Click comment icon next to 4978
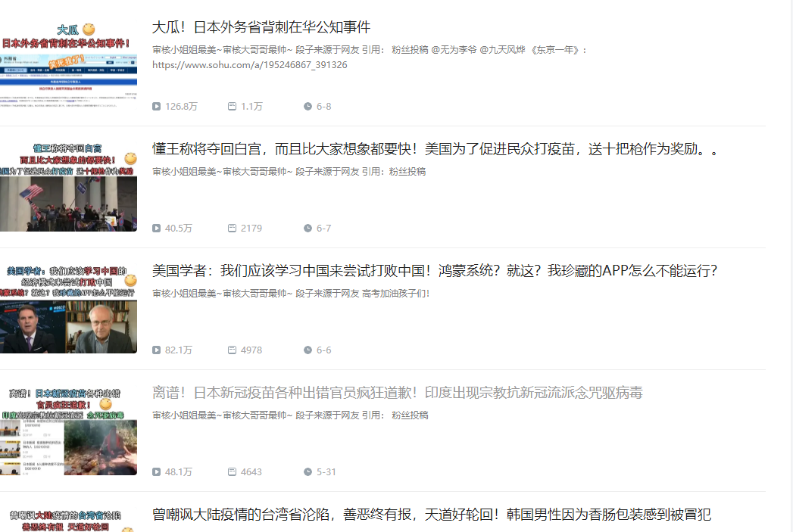Viewport: 793px width, 532px height. pyautogui.click(x=232, y=350)
